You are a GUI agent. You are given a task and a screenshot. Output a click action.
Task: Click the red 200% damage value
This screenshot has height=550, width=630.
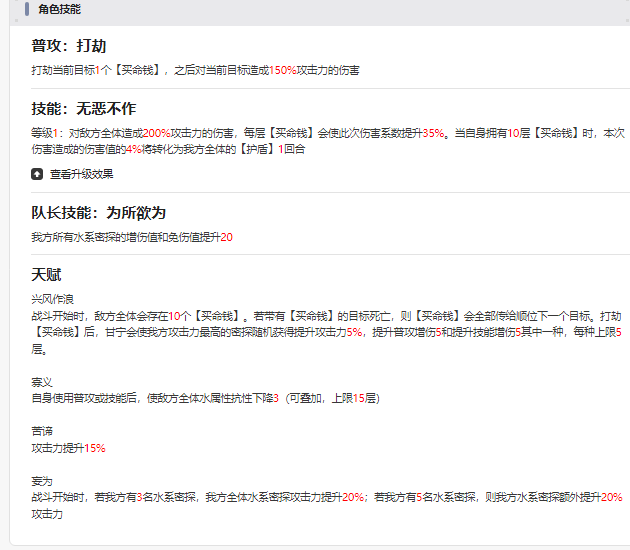pyautogui.click(x=156, y=133)
